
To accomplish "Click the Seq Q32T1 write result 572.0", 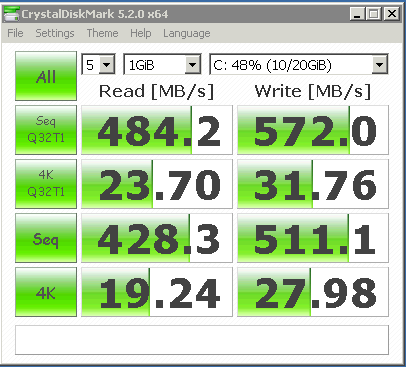I will pyautogui.click(x=313, y=130).
